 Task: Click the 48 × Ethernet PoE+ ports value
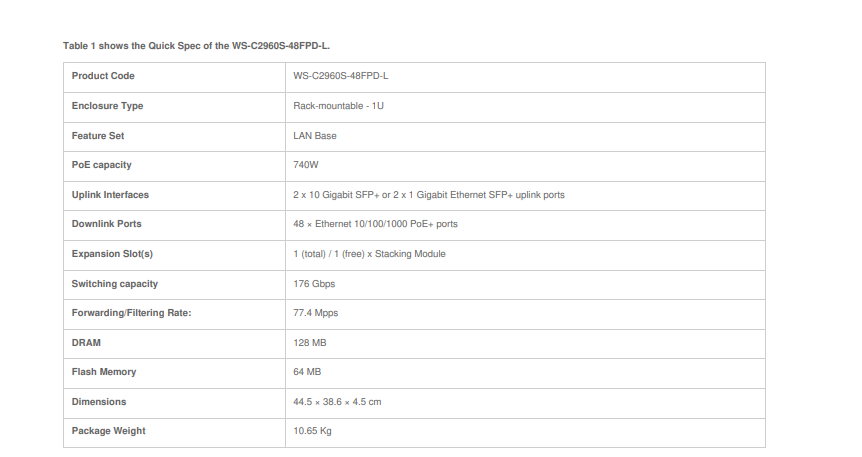click(375, 224)
